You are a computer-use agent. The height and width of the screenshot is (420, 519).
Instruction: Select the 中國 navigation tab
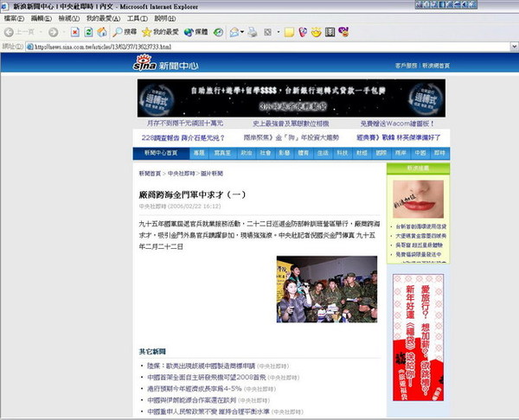coord(420,153)
